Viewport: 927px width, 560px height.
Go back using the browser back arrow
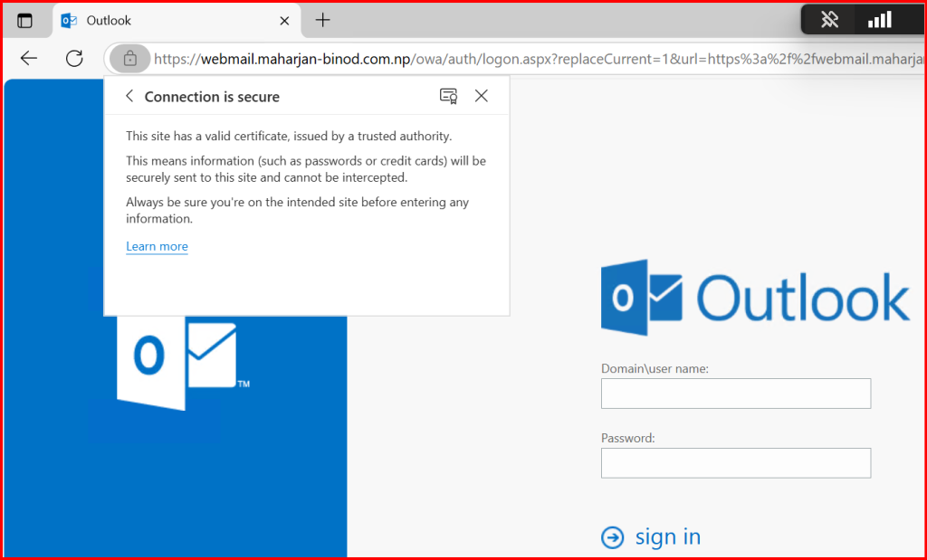pos(29,59)
